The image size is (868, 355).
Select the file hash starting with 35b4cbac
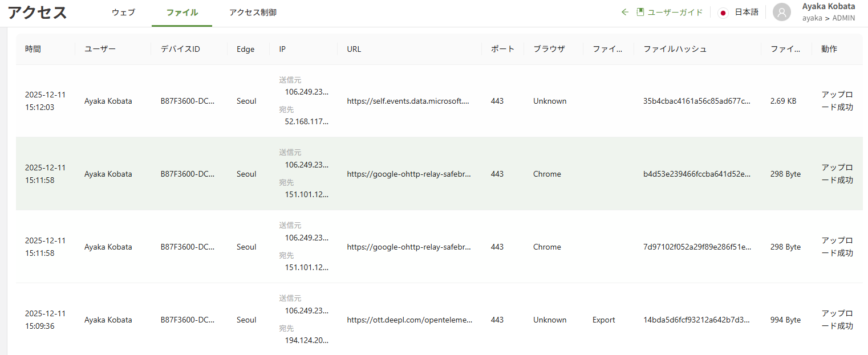(696, 101)
